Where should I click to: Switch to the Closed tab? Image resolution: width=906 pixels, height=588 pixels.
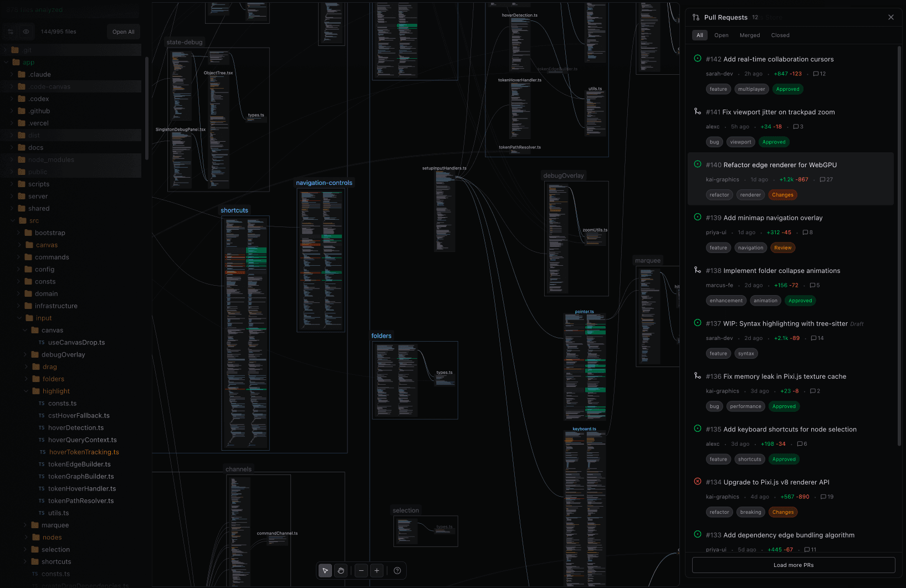pos(780,35)
